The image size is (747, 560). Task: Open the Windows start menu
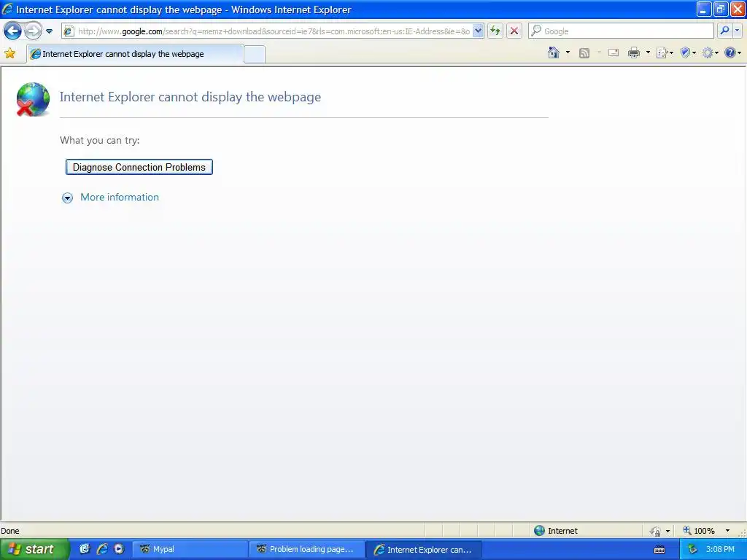[34, 549]
